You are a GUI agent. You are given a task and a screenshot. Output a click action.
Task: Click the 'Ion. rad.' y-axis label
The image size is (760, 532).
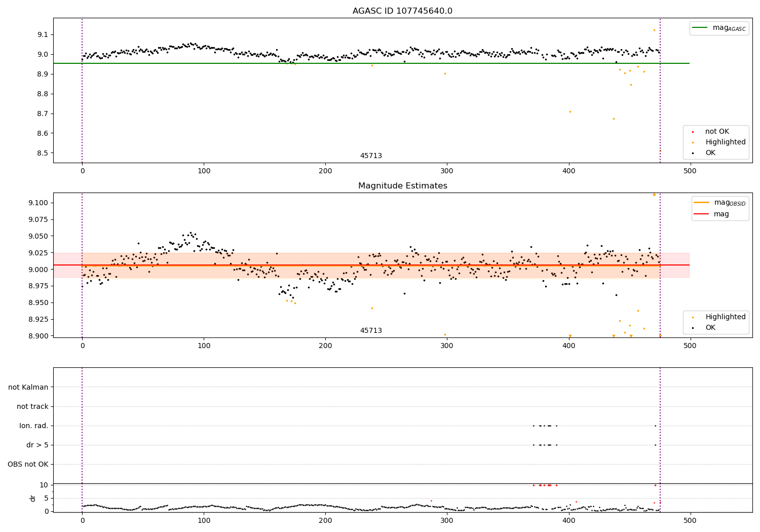tap(34, 426)
